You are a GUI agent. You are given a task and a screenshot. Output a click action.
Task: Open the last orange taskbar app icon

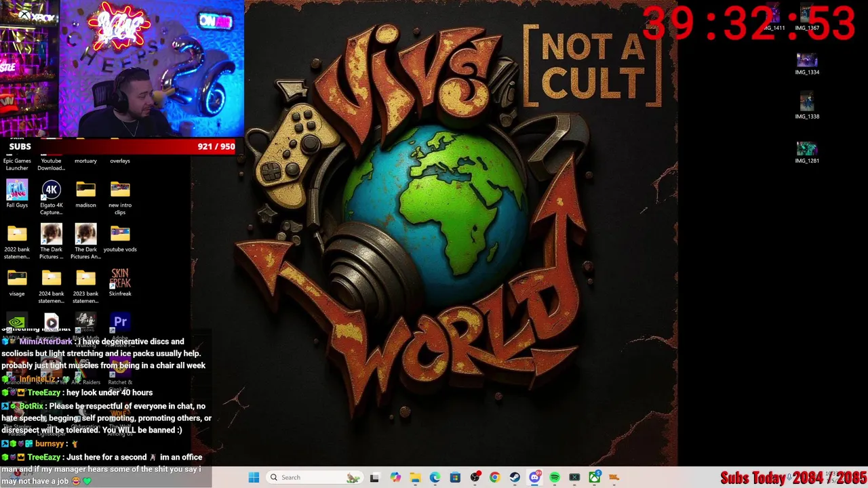(614, 477)
